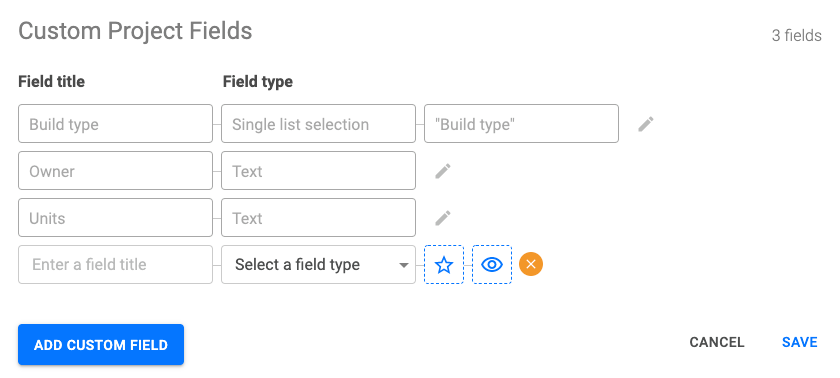Viewport: 840px width, 378px height.
Task: Select the Owner title field
Action: (115, 171)
